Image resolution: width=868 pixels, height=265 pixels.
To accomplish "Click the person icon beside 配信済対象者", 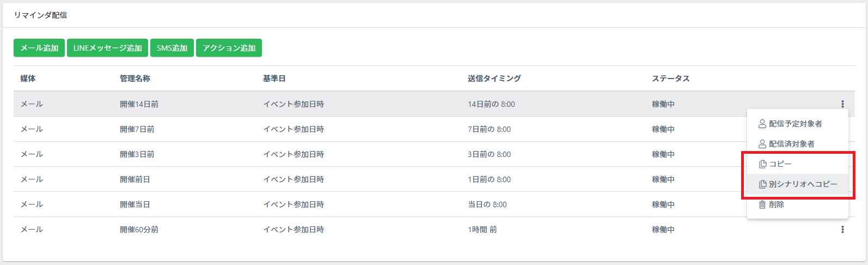I will [762, 144].
